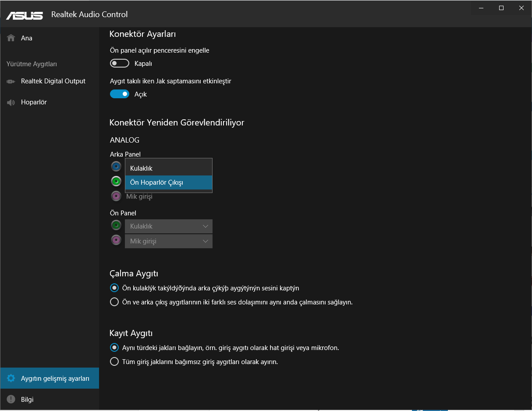
Task: Open Realtek Digital Output device page
Action: click(x=53, y=81)
